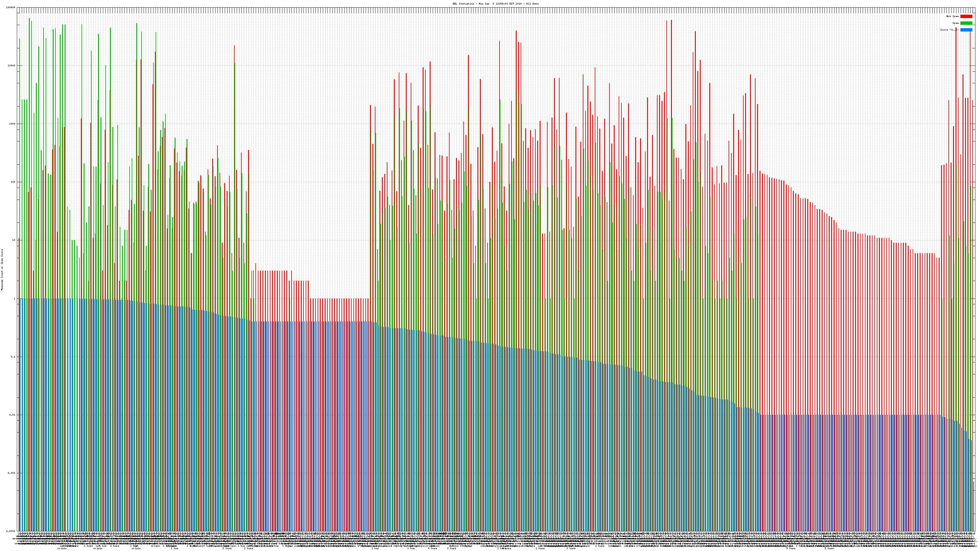Select the 'Not Spam' legend label
Viewport: 980px width, 551px height.
click(x=953, y=16)
